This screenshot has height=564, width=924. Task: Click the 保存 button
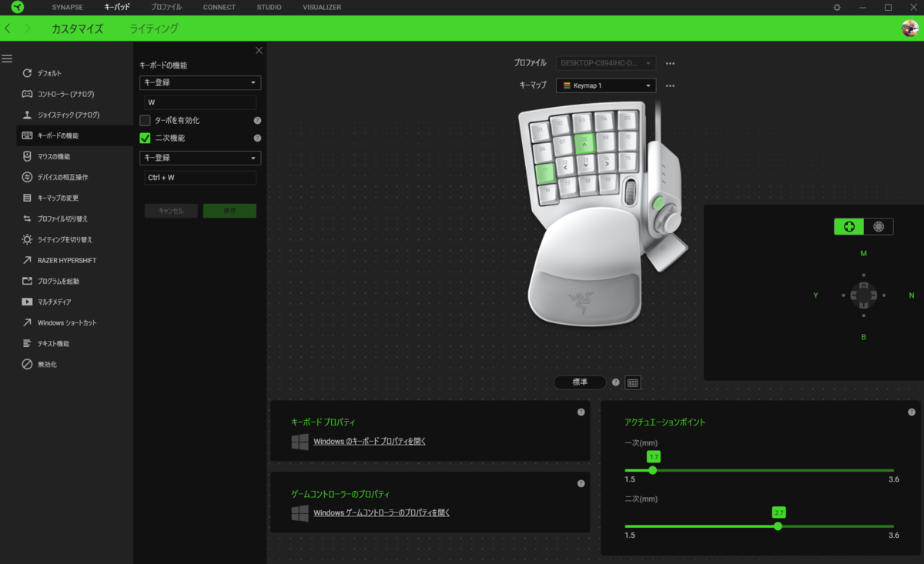pyautogui.click(x=229, y=211)
